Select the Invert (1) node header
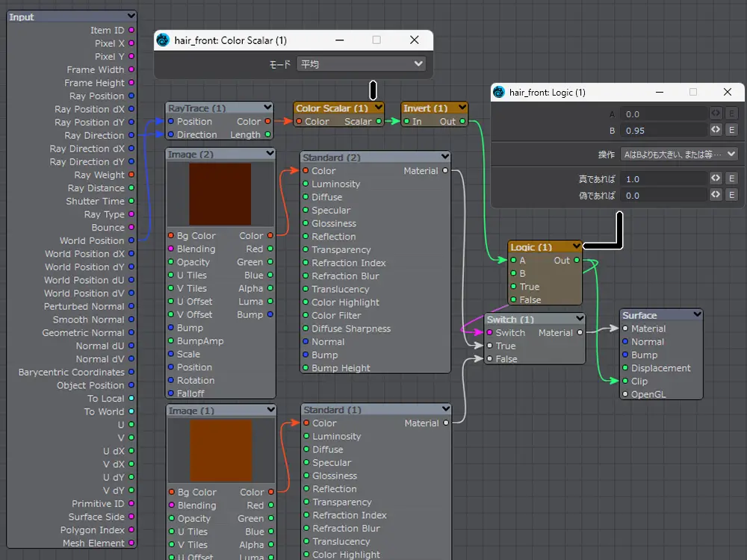 tap(425, 108)
